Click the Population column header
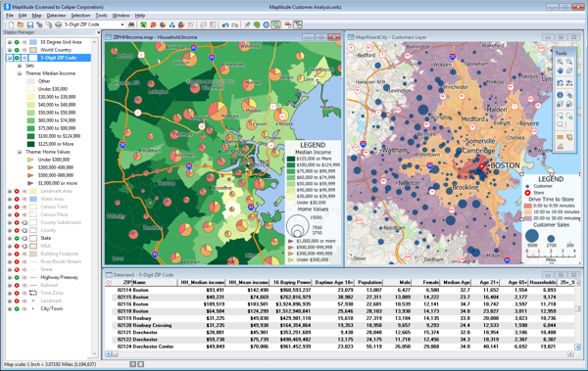 click(x=369, y=282)
